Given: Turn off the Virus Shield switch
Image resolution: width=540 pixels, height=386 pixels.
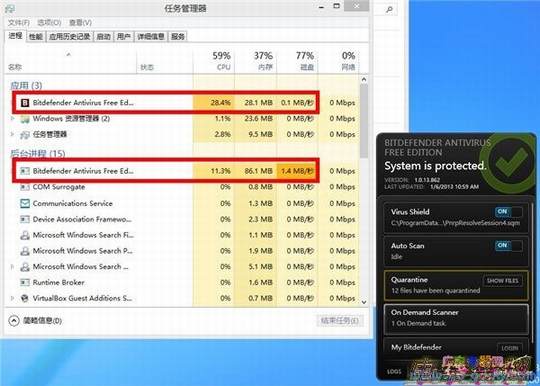Looking at the screenshot, I should pos(509,211).
